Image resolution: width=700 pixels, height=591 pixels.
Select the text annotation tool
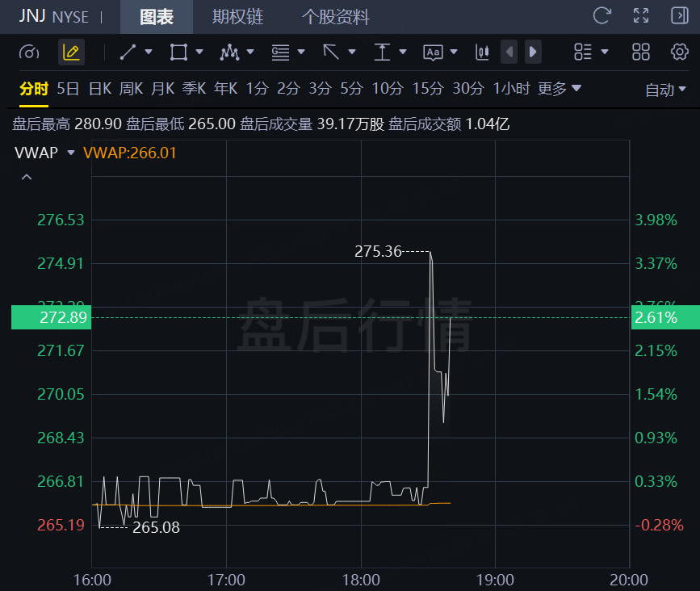[x=433, y=52]
